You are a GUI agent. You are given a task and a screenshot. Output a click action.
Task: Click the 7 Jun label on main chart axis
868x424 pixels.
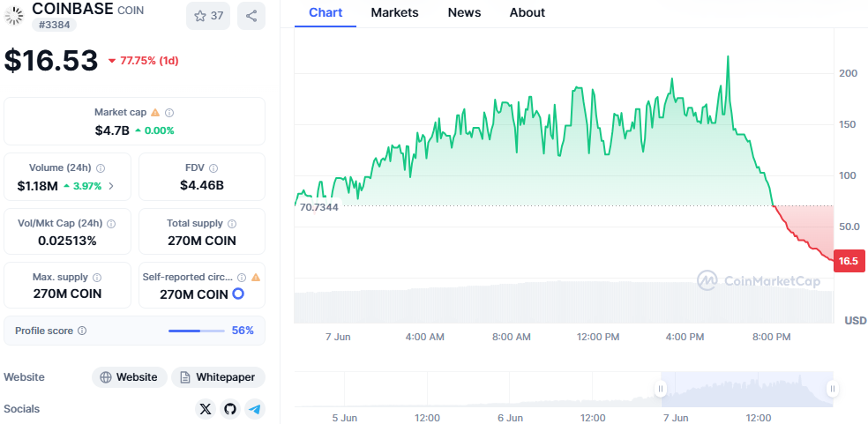[338, 337]
